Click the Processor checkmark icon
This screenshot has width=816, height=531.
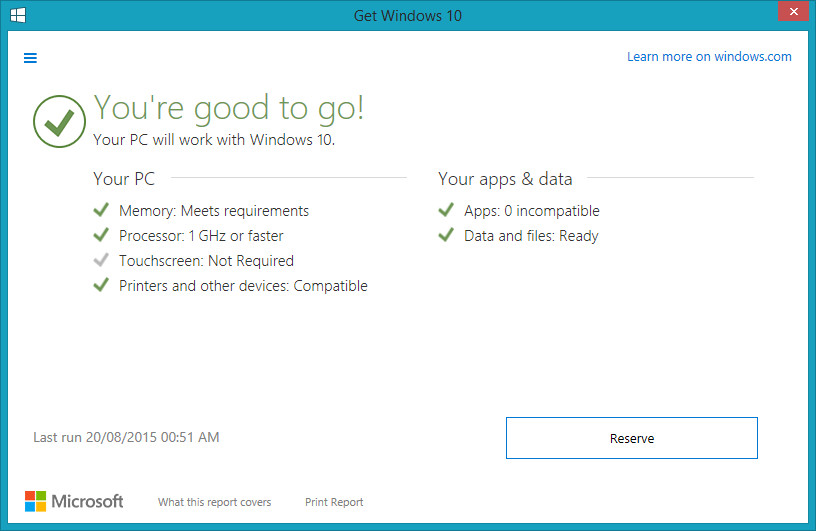point(101,235)
